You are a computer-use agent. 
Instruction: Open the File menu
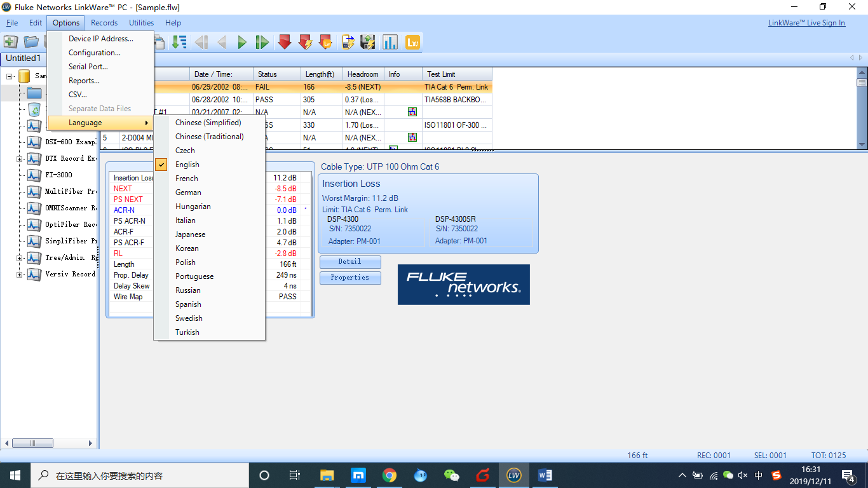tap(12, 23)
